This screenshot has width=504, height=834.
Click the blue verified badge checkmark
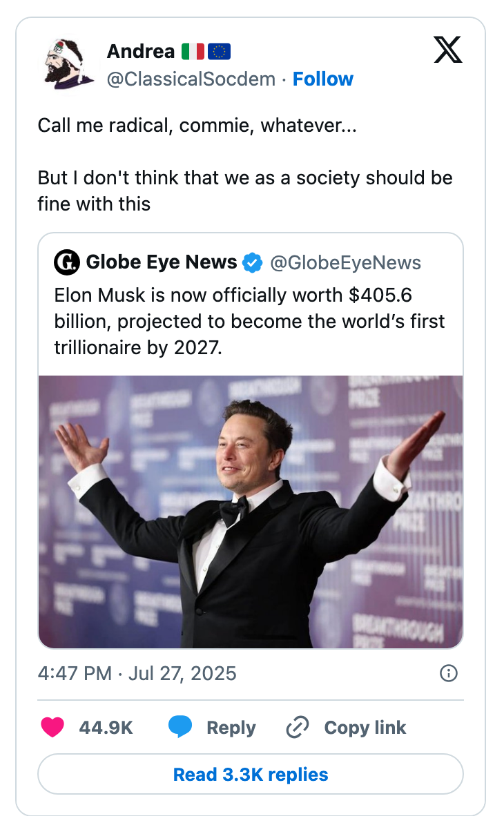[x=253, y=262]
